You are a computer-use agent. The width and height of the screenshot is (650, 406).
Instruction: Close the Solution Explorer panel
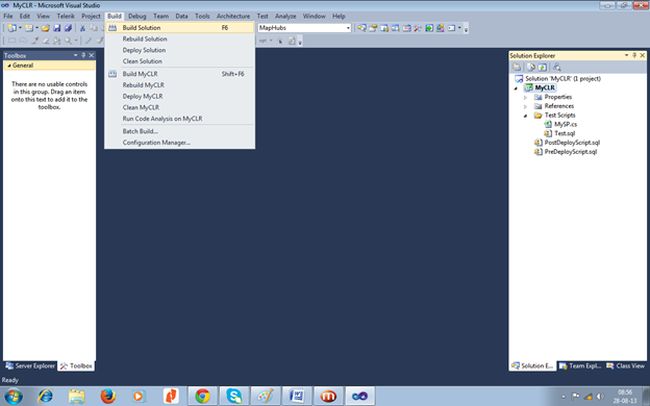coord(643,55)
